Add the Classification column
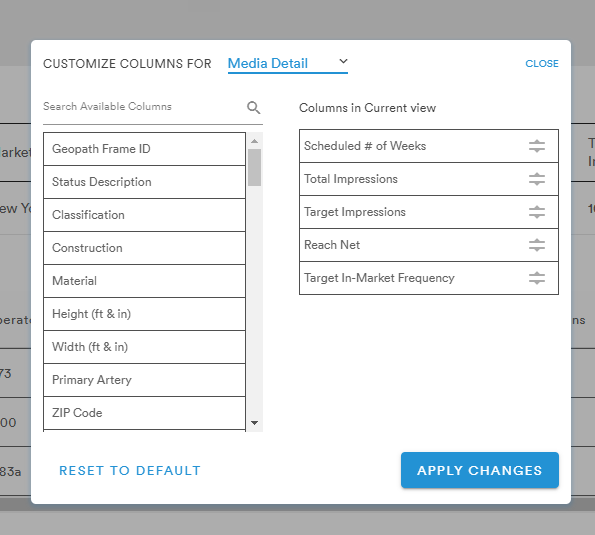Image resolution: width=595 pixels, height=535 pixels. (x=144, y=215)
